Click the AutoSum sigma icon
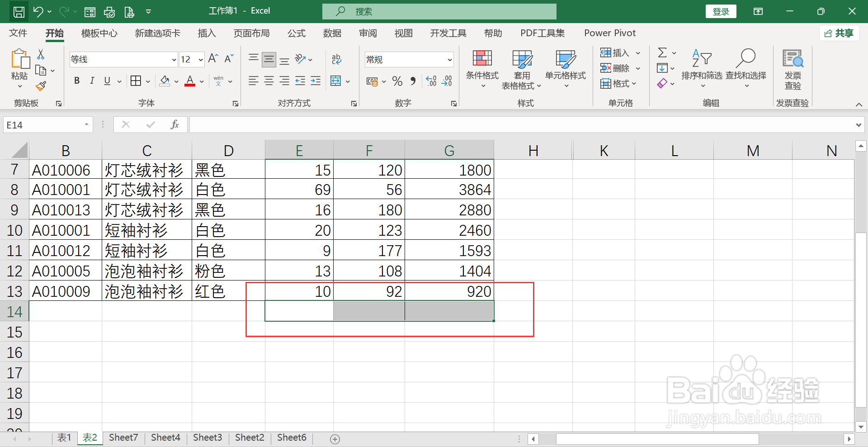This screenshot has width=868, height=447. [x=662, y=52]
